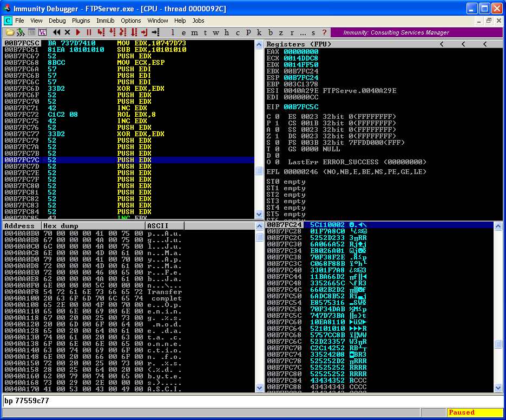The height and width of the screenshot is (420, 506).
Task: Click the red question mark help icon
Action: coord(324,32)
